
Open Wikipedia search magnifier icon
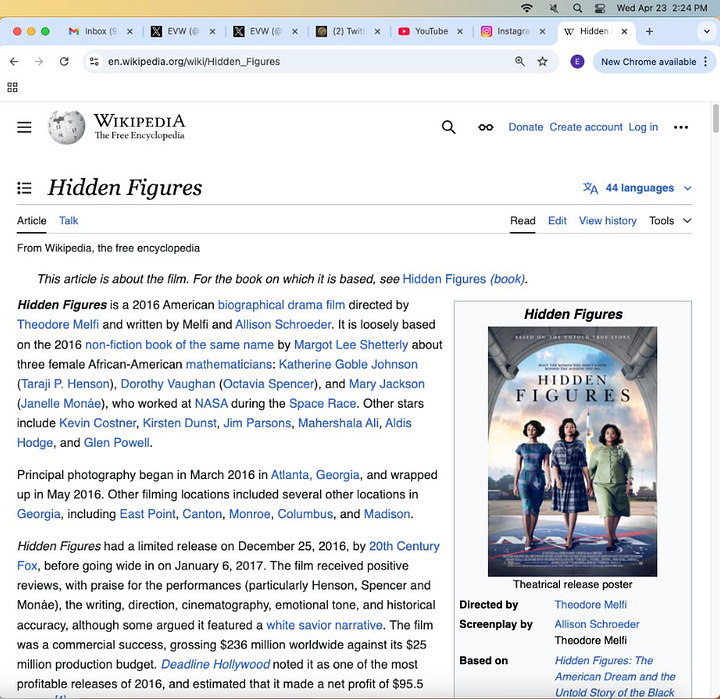[449, 127]
